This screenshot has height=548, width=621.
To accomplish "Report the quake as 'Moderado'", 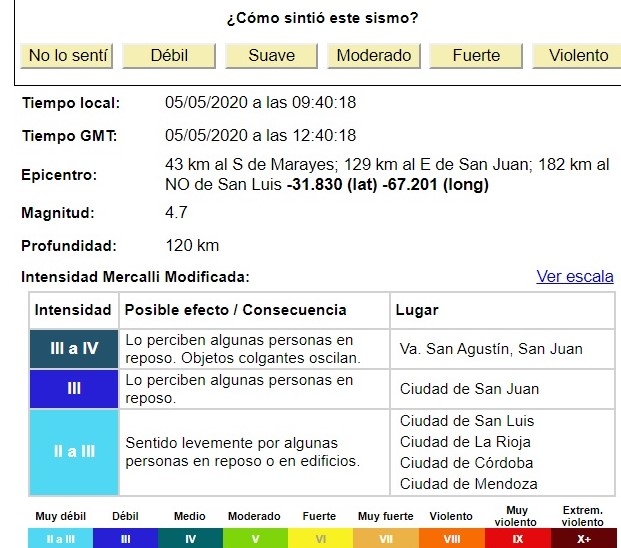I will pos(374,56).
